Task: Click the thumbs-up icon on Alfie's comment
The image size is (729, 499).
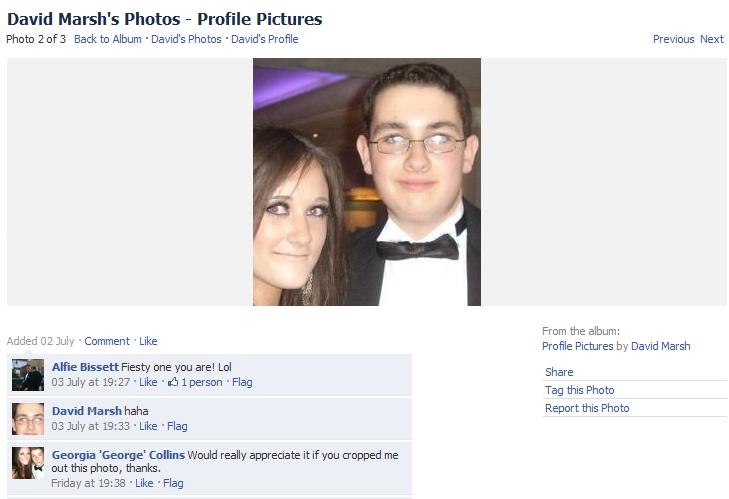Action: click(x=173, y=382)
